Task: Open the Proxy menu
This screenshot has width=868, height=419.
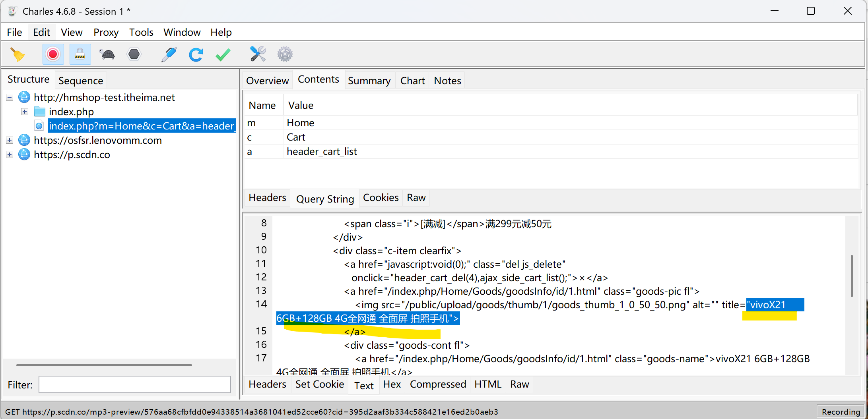Action: [106, 32]
